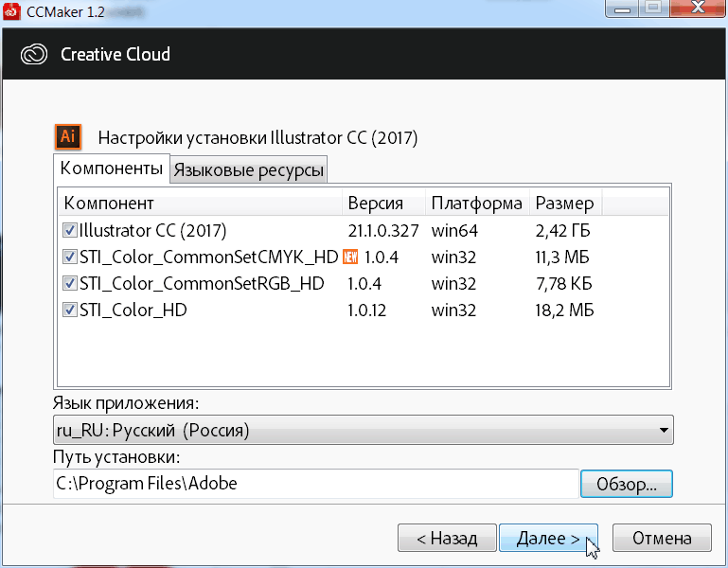This screenshot has height=568, width=728.
Task: Click the 7,78 КБ size value
Action: point(563,283)
